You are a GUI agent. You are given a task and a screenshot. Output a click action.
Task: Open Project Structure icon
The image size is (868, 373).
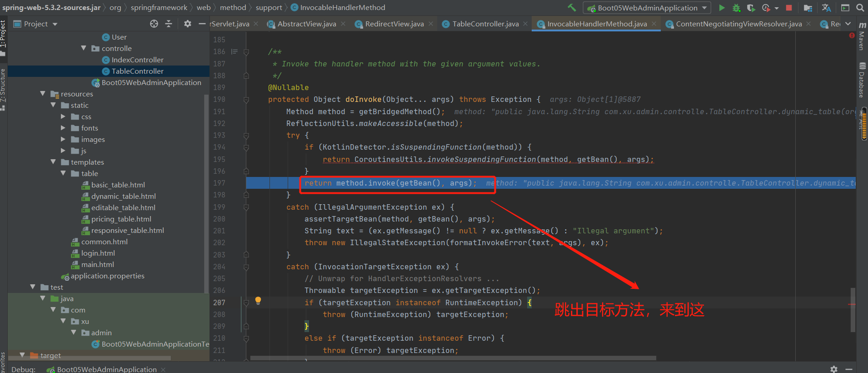click(x=808, y=8)
